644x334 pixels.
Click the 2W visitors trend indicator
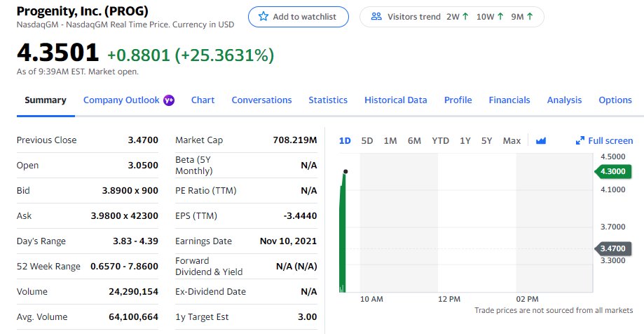pos(457,16)
